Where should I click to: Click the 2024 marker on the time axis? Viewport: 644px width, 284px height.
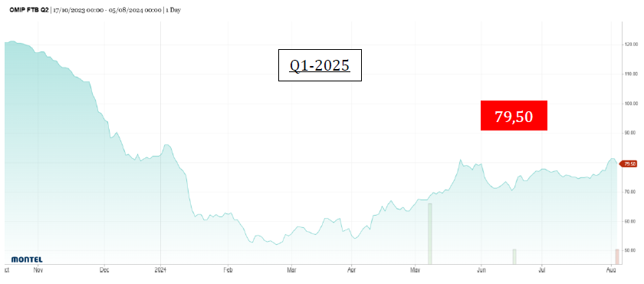(160, 270)
